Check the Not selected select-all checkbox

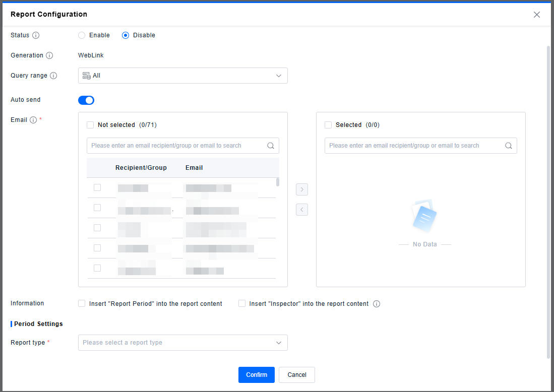90,125
